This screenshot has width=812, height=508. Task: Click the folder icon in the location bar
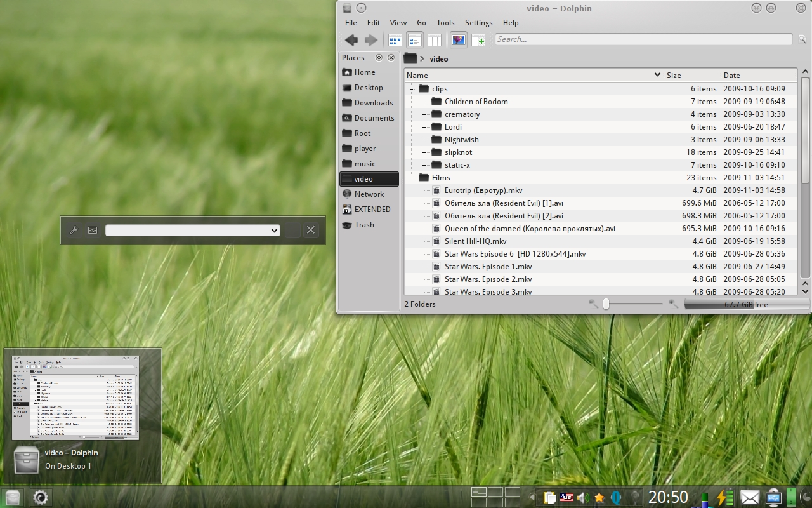point(410,58)
